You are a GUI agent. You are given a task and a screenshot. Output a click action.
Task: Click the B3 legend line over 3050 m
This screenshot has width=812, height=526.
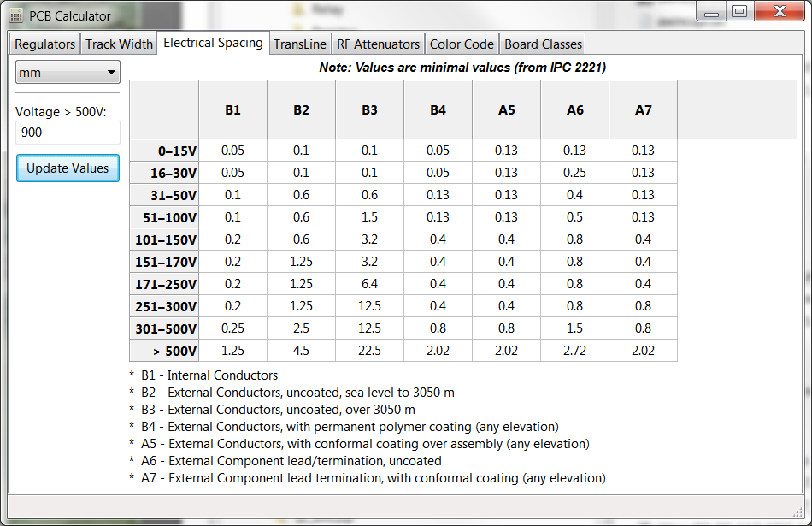(x=272, y=410)
